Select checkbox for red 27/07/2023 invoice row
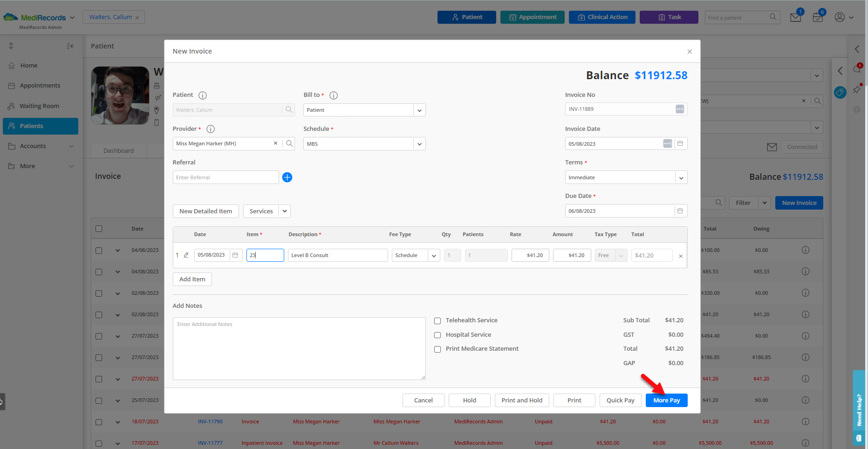Image resolution: width=868 pixels, height=449 pixels. click(99, 379)
